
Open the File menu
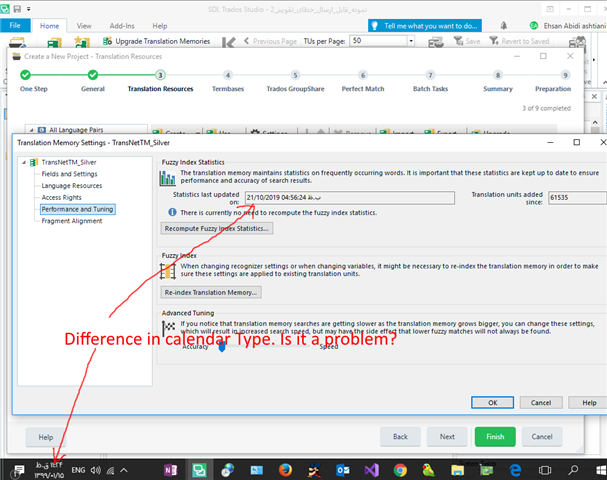click(15, 26)
